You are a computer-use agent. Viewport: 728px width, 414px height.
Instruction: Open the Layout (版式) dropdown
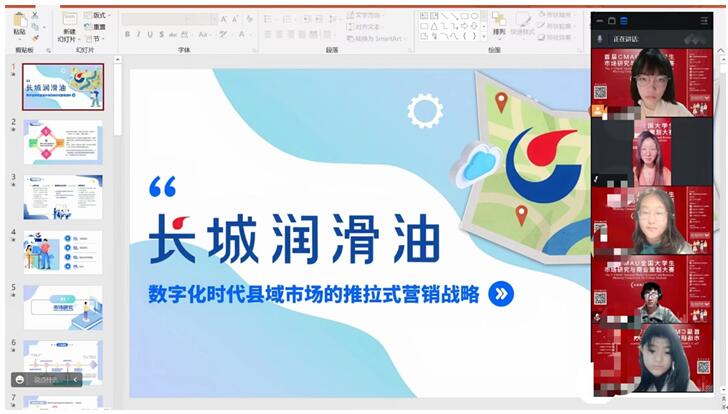(97, 15)
